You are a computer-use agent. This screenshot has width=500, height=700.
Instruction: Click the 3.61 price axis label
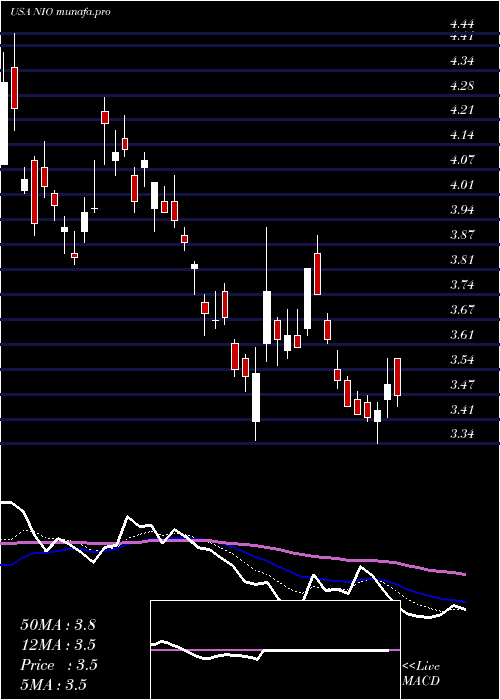point(462,335)
